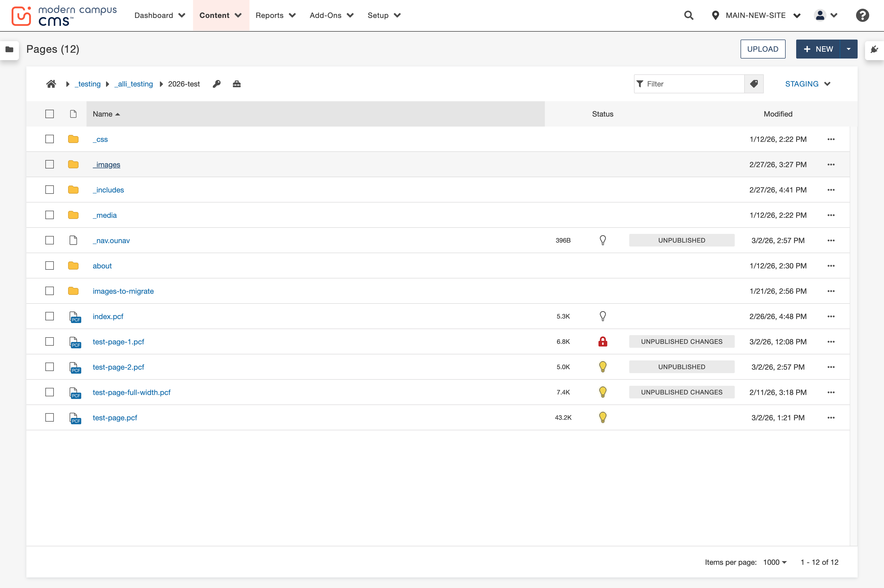Click the yellow lightbulb on test-page.pcf

603,417
